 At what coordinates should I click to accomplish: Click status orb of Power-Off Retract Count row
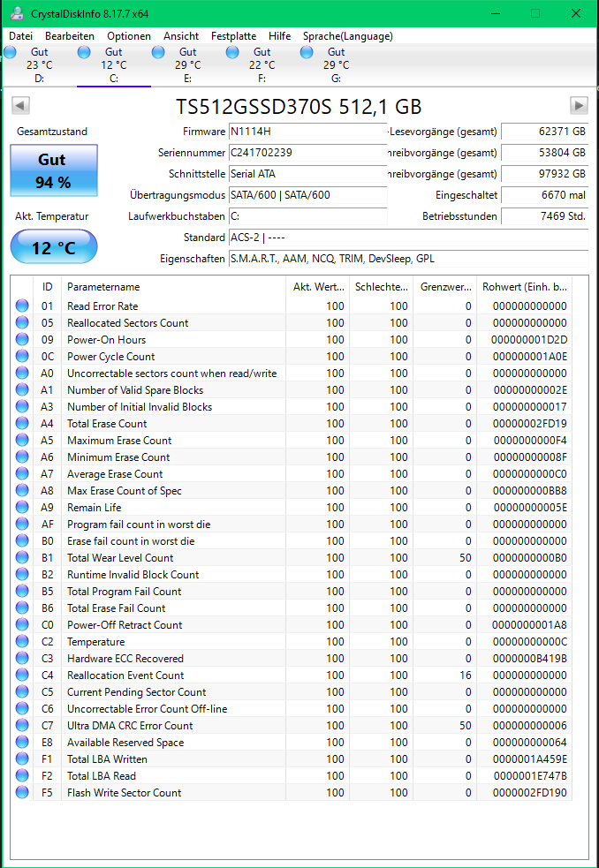coord(22,624)
